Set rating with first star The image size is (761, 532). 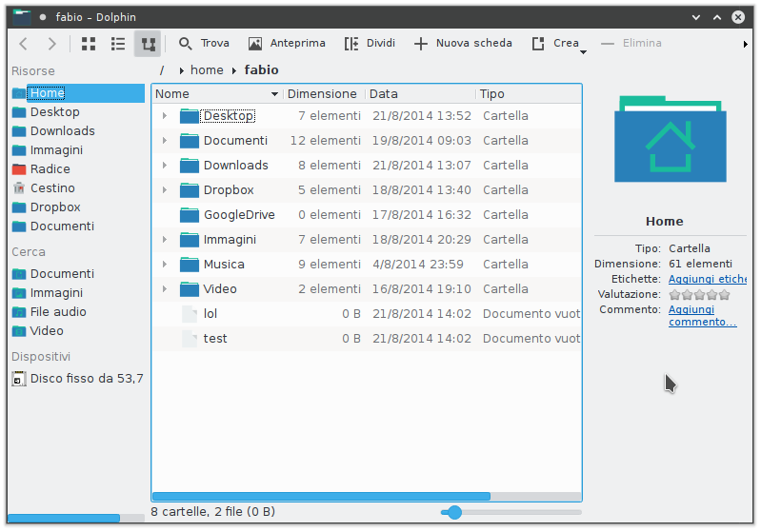click(x=674, y=294)
